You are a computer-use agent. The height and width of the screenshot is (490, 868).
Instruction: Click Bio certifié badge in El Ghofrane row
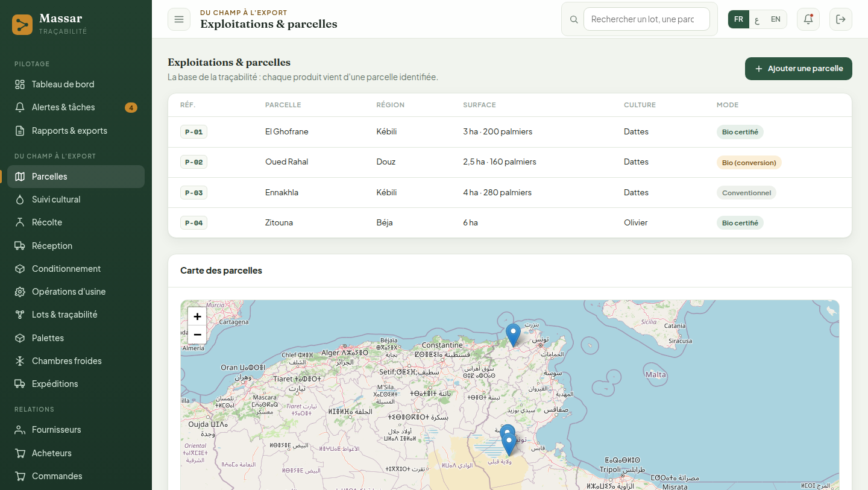point(740,132)
